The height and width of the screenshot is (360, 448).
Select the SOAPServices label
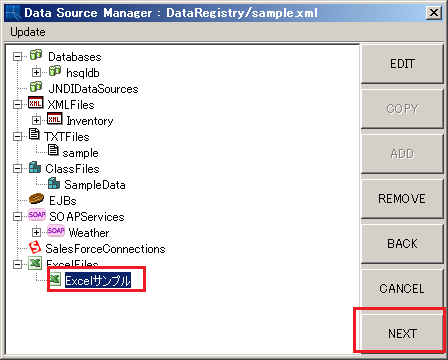(87, 217)
